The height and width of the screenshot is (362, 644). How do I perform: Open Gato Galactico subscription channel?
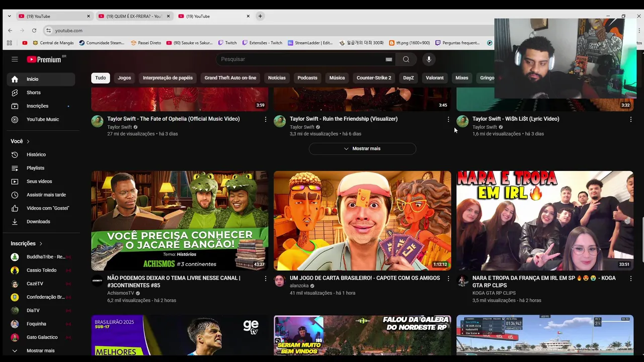(41, 337)
